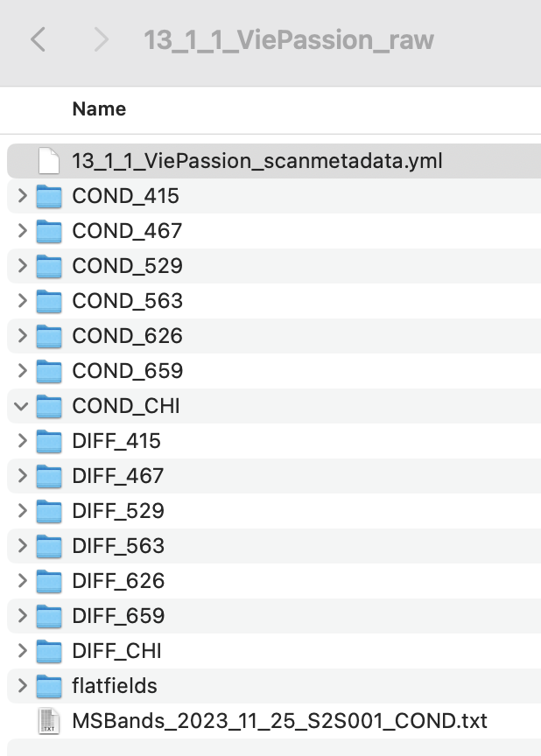Sort files by the Name column header

click(99, 109)
